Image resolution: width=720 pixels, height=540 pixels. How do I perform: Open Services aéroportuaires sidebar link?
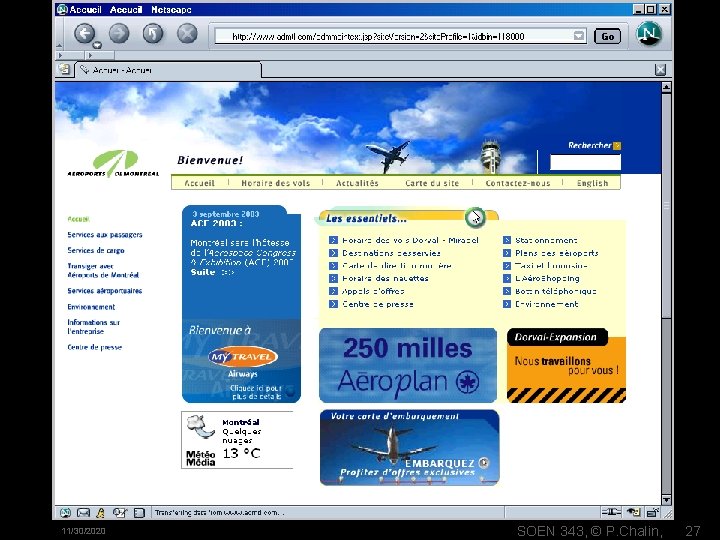coord(105,291)
